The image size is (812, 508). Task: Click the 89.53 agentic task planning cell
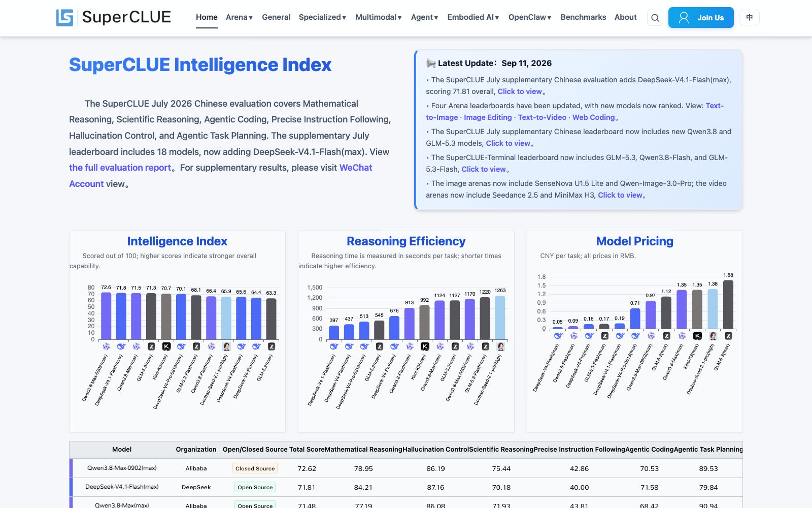(708, 468)
